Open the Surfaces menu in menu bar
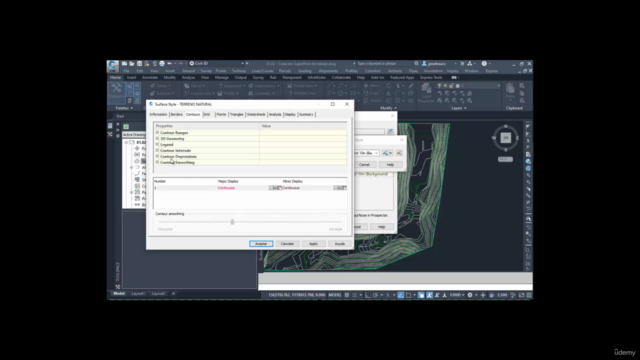This screenshot has width=640, height=360. (239, 71)
